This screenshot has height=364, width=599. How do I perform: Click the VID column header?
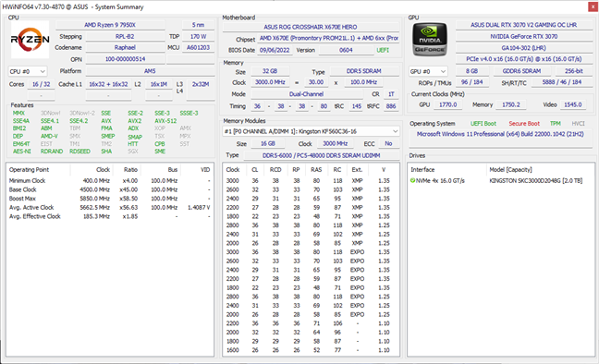pos(205,170)
